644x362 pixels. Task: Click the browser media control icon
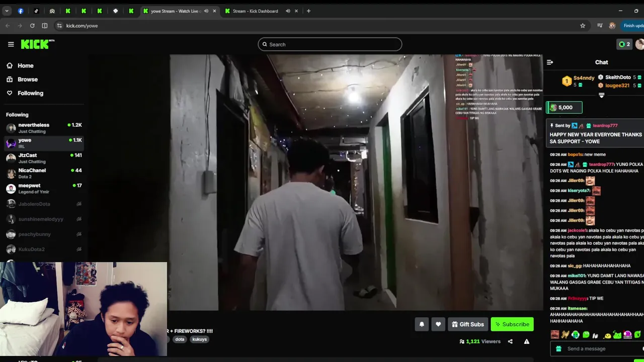point(600,26)
